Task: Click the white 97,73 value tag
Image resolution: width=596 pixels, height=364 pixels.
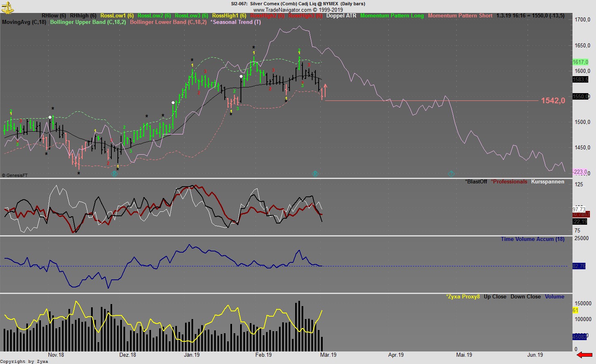Action: 579,210
